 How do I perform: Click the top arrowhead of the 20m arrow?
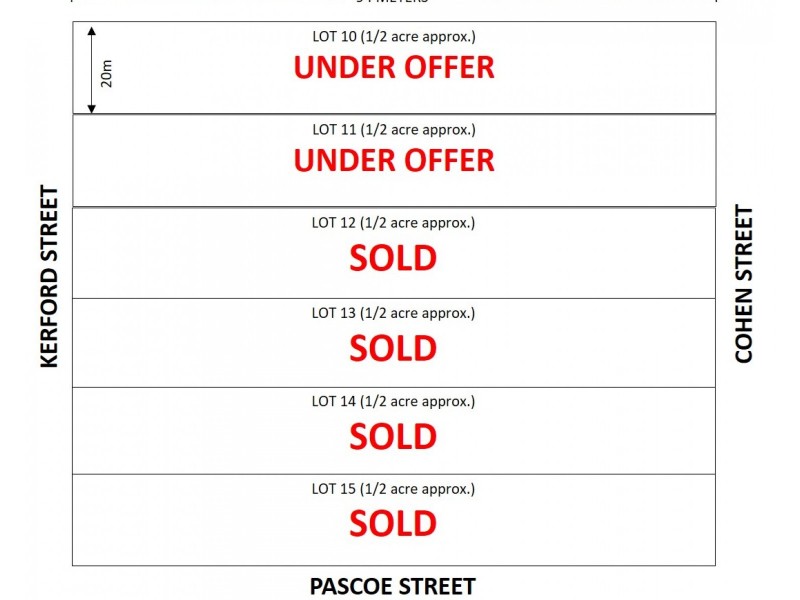tap(92, 32)
